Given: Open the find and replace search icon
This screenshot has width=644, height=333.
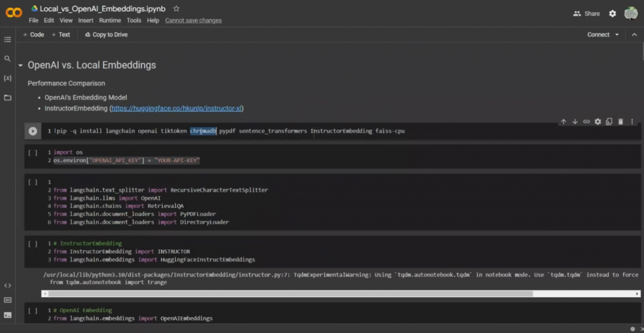Looking at the screenshot, I should pyautogui.click(x=8, y=58).
